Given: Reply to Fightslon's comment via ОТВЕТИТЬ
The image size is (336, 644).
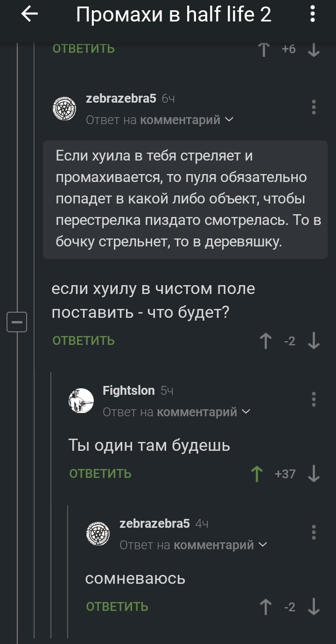Looking at the screenshot, I should click(x=100, y=474).
